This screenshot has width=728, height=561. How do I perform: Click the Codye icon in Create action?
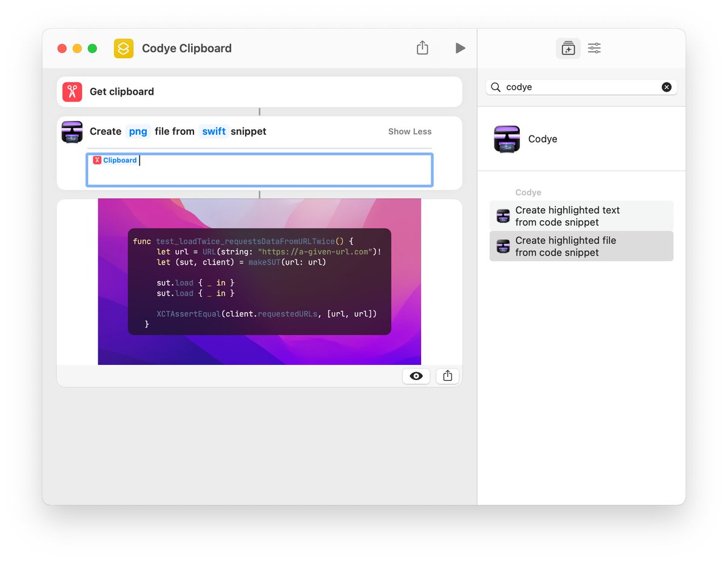[72, 132]
